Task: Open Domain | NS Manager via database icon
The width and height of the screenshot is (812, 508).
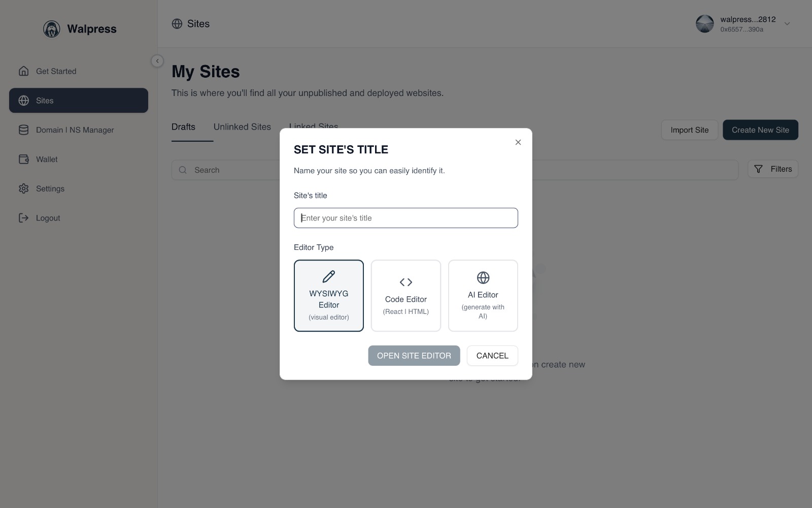Action: click(x=23, y=130)
